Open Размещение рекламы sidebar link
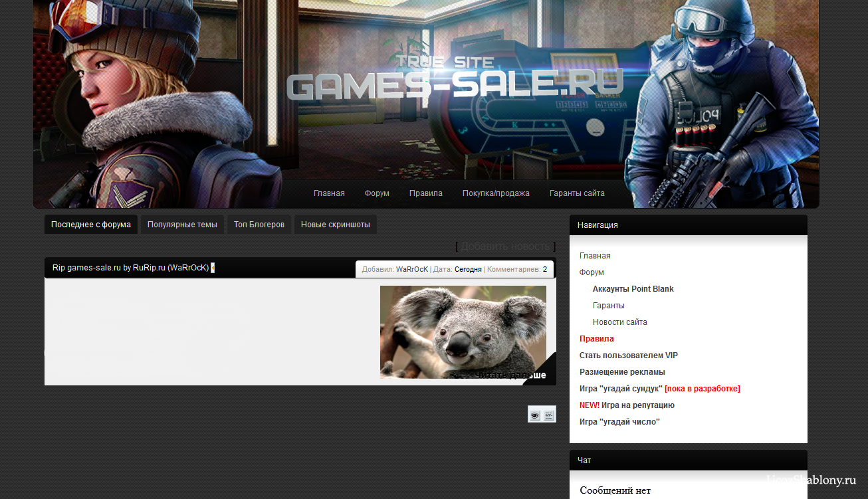The width and height of the screenshot is (868, 499). [622, 372]
